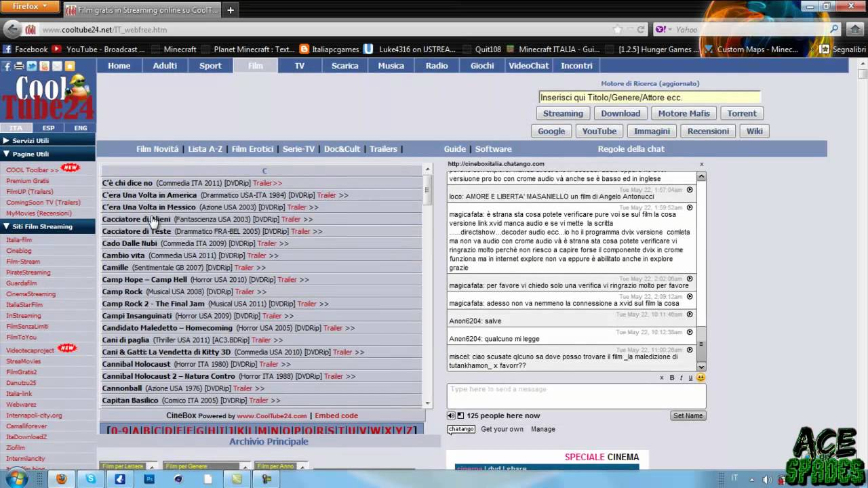Open the Cinebiog sidebar link
The width and height of the screenshot is (868, 488).
tap(19, 251)
